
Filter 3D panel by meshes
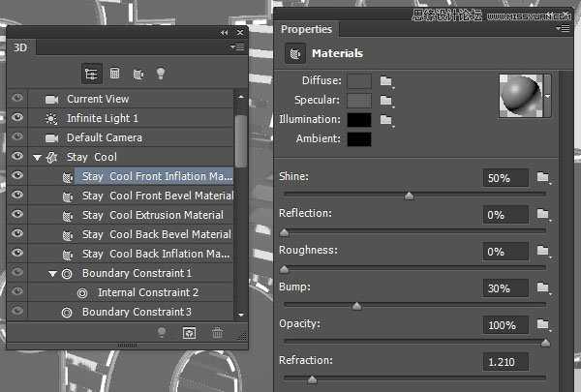[x=115, y=74]
